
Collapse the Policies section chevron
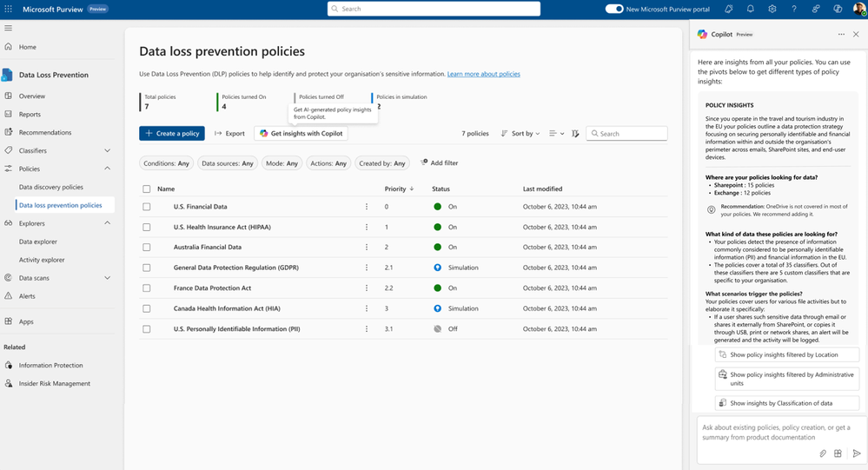(x=108, y=169)
